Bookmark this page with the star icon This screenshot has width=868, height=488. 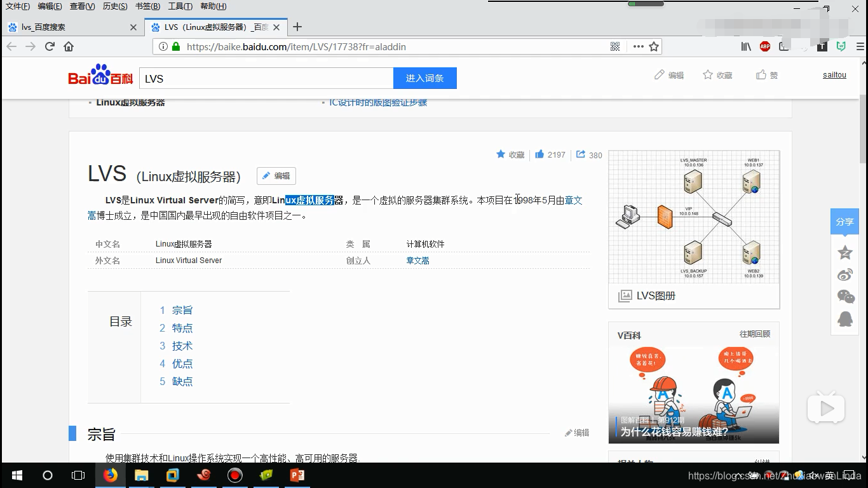[x=653, y=46]
